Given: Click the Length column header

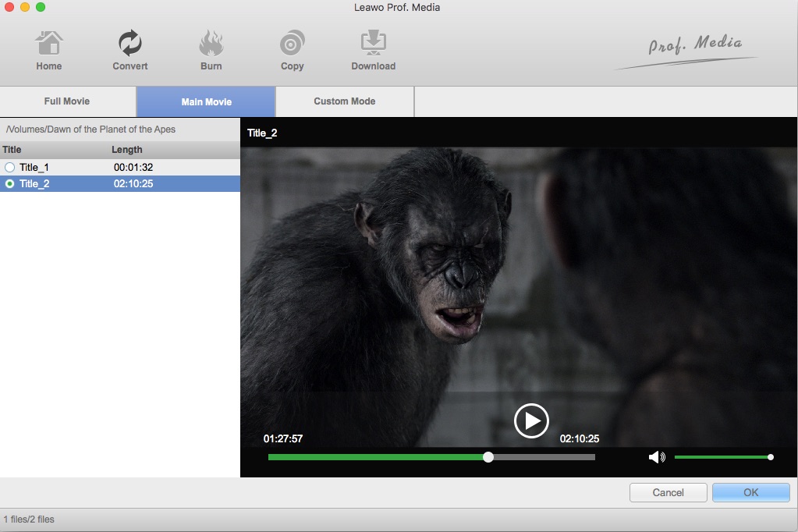Looking at the screenshot, I should pos(126,150).
